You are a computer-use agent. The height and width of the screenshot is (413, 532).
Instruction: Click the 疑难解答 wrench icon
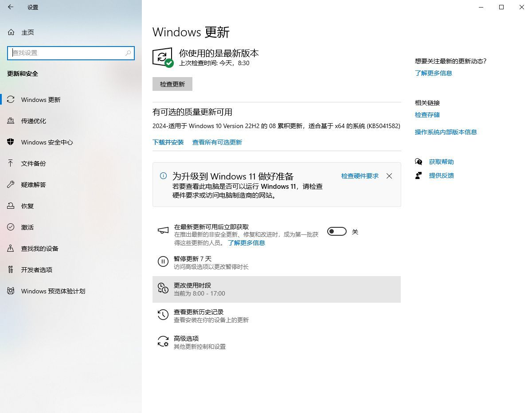coord(11,185)
